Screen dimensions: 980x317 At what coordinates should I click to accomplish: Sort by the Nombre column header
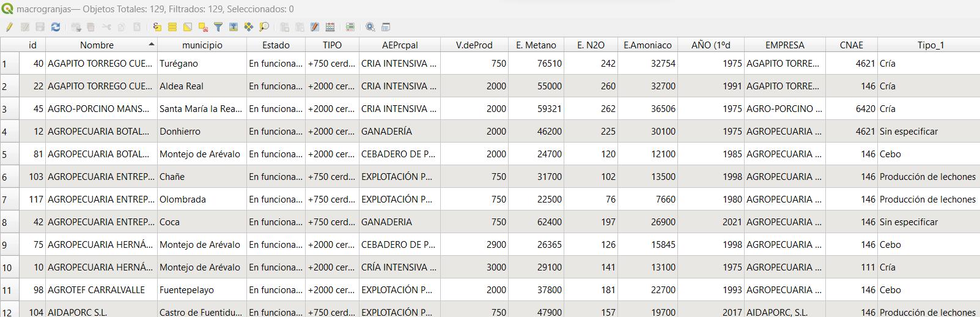pyautogui.click(x=101, y=45)
